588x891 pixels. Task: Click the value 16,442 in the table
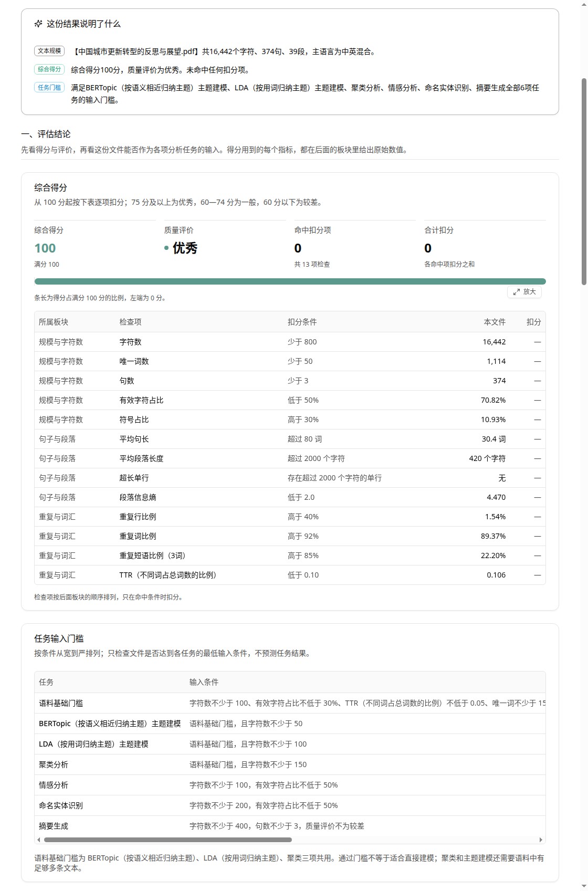click(x=494, y=342)
